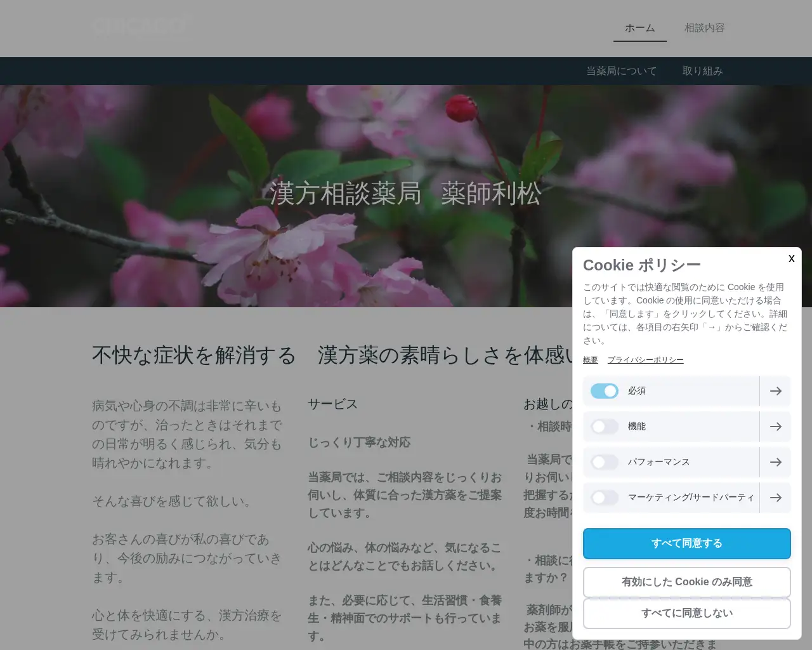Image resolution: width=812 pixels, height=650 pixels.
Task: Open the 取り組み navigation item
Action: pyautogui.click(x=702, y=71)
